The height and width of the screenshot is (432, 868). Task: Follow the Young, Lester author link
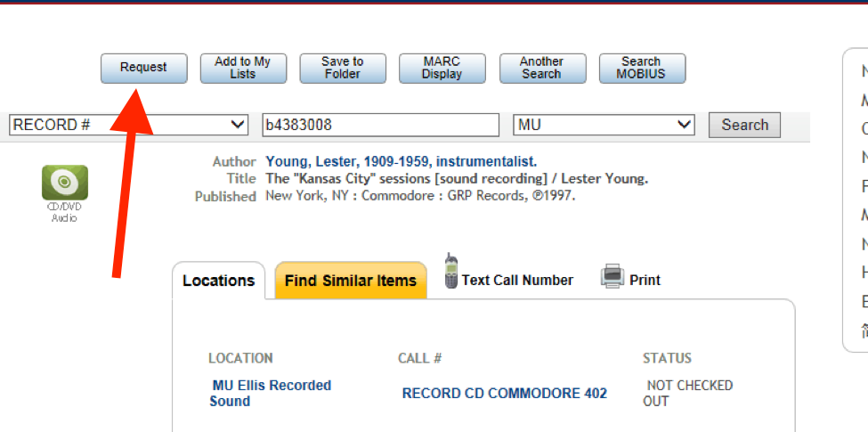click(401, 161)
